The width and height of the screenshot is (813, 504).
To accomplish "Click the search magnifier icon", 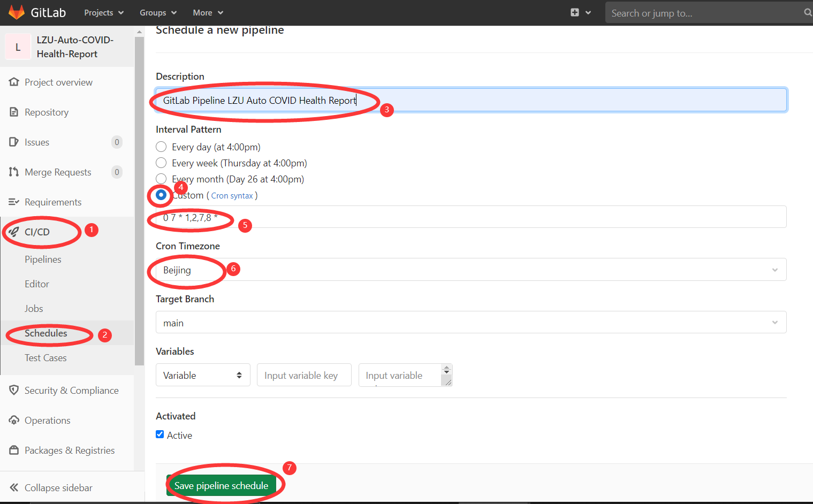I will (x=808, y=12).
